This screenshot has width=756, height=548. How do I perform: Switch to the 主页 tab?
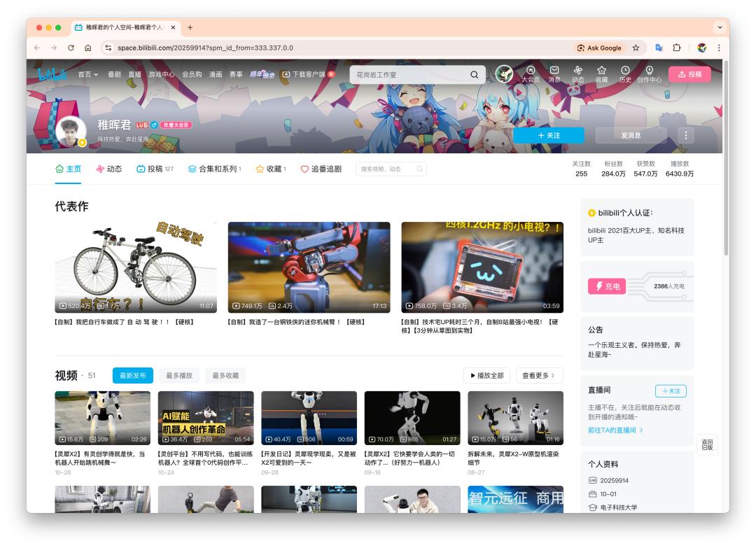(x=68, y=169)
